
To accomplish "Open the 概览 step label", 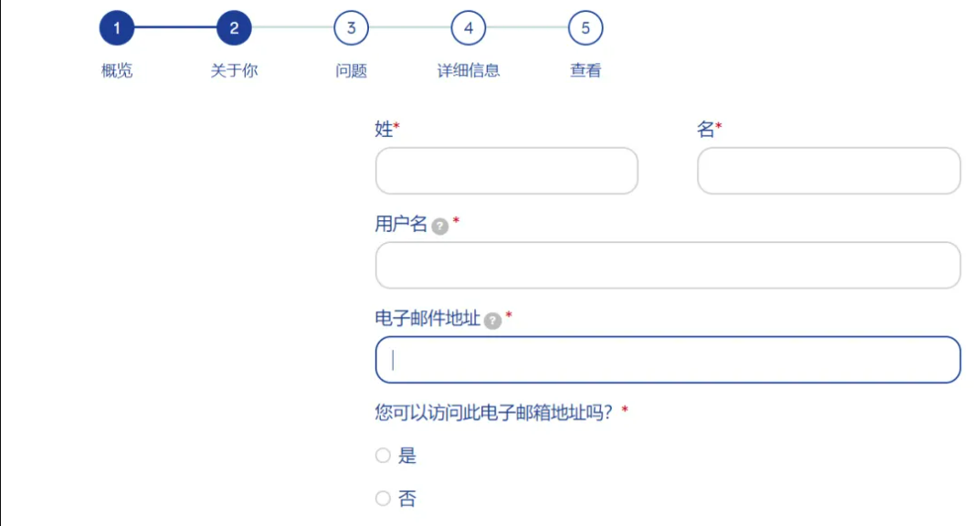I will pos(117,70).
